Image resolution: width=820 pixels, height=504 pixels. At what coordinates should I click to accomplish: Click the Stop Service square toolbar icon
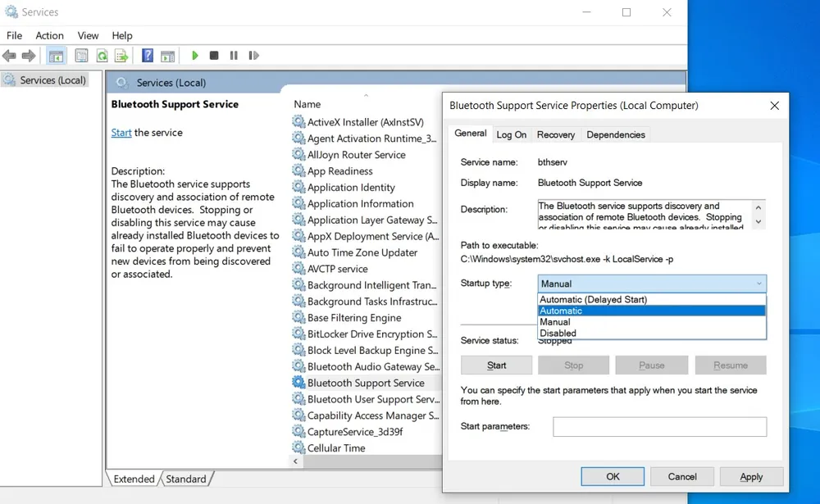[214, 56]
